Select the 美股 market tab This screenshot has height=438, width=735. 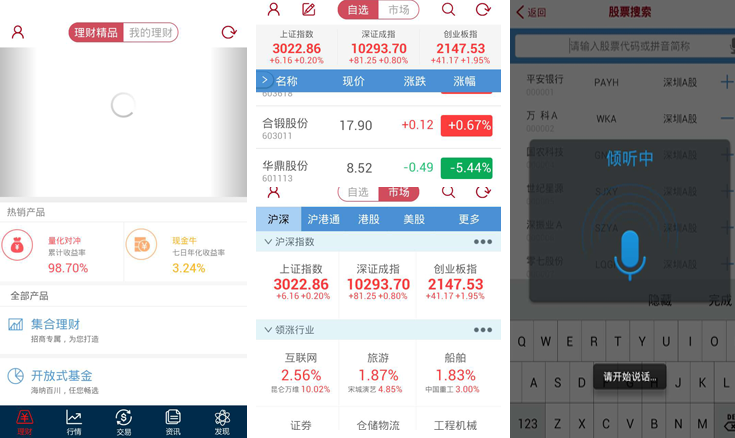pyautogui.click(x=414, y=219)
